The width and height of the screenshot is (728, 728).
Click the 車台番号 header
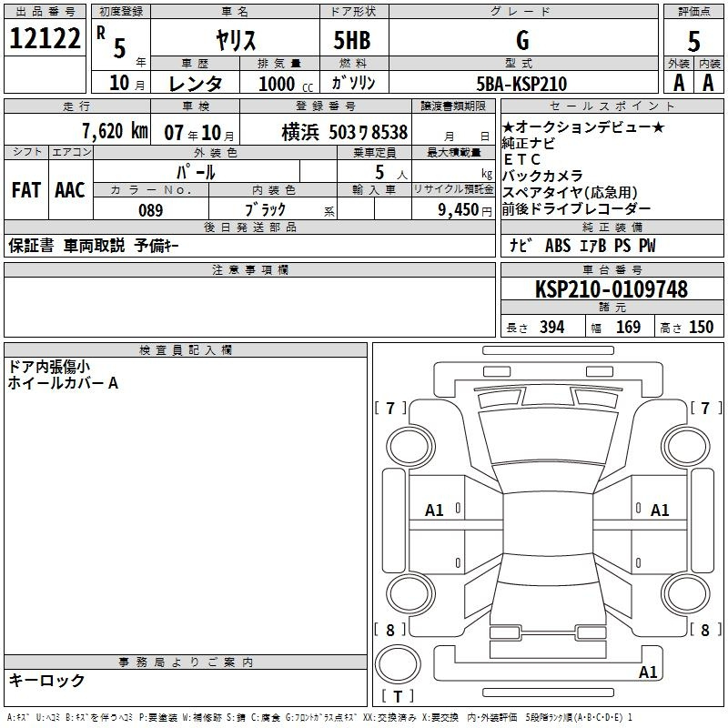tap(612, 269)
